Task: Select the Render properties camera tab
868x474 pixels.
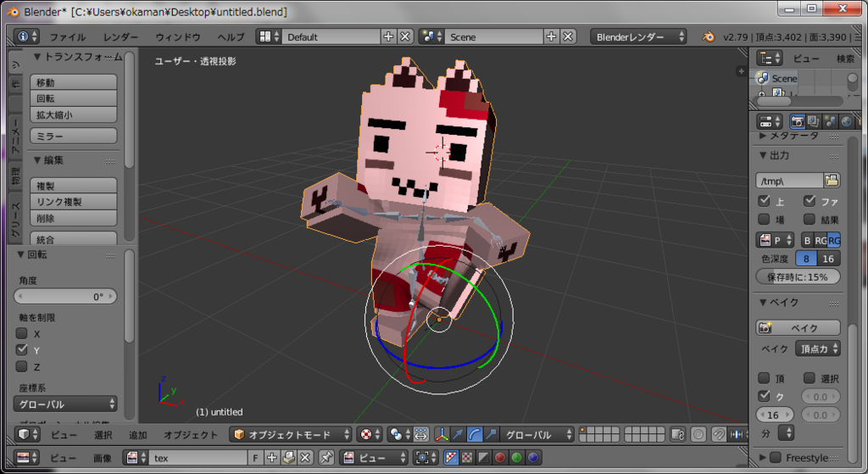Action: coord(797,121)
